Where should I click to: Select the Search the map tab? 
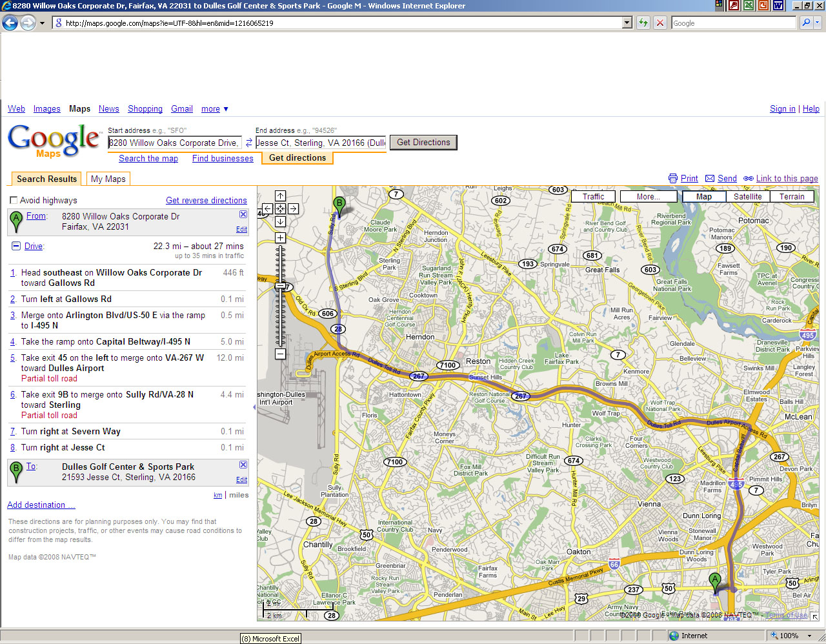148,158
